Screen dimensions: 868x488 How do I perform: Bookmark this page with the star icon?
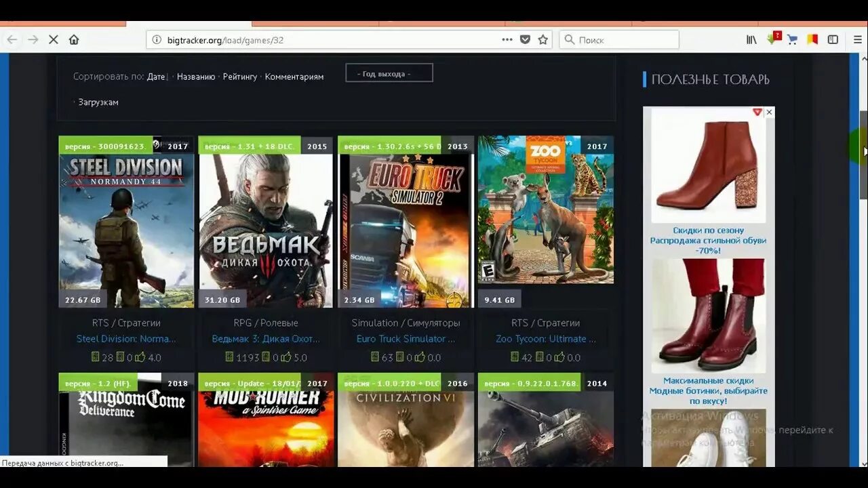click(542, 40)
